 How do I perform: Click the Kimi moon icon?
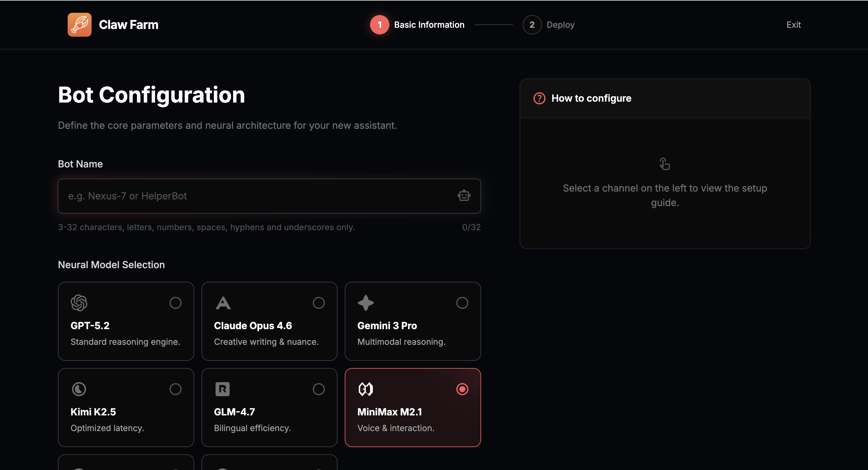click(x=79, y=389)
